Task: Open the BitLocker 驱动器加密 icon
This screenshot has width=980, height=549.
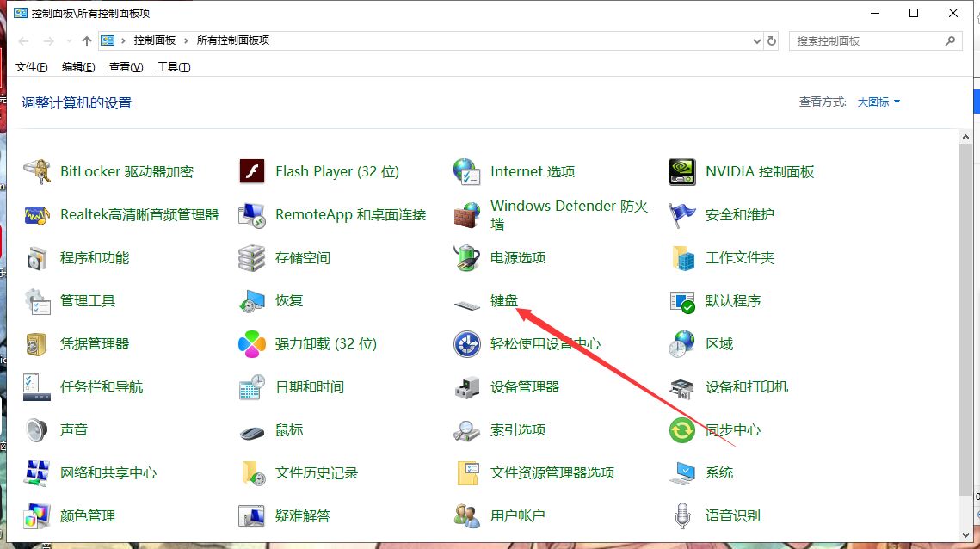Action: click(37, 171)
